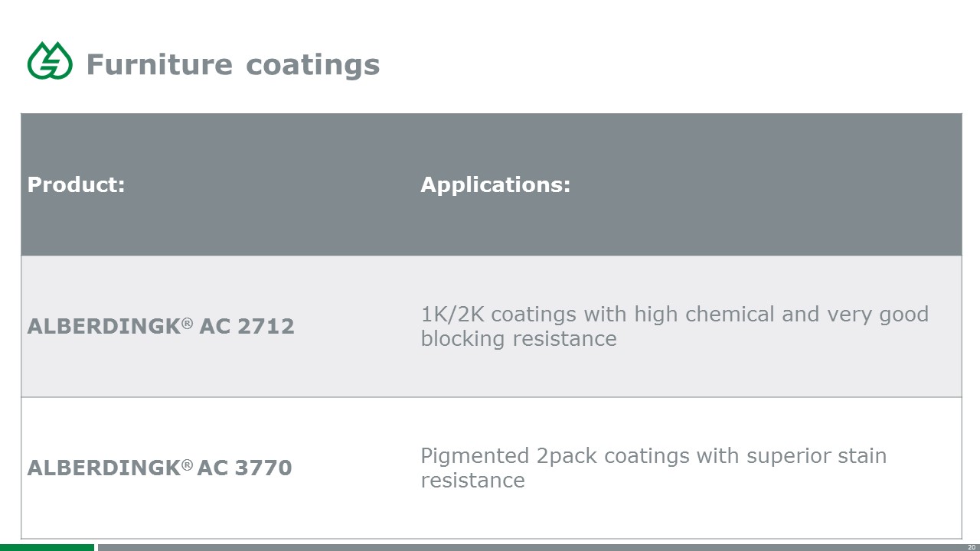The image size is (980, 551).
Task: Click the green leaf logo icon
Action: tap(50, 60)
